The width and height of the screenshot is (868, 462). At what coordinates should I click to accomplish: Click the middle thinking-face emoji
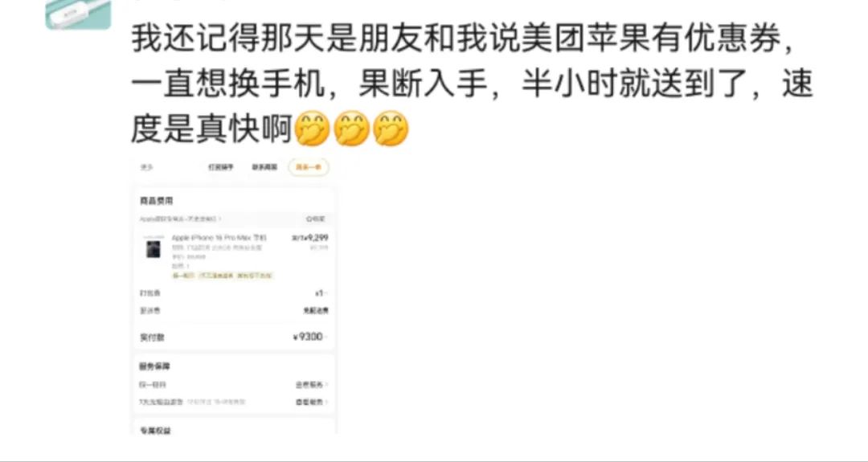(352, 129)
